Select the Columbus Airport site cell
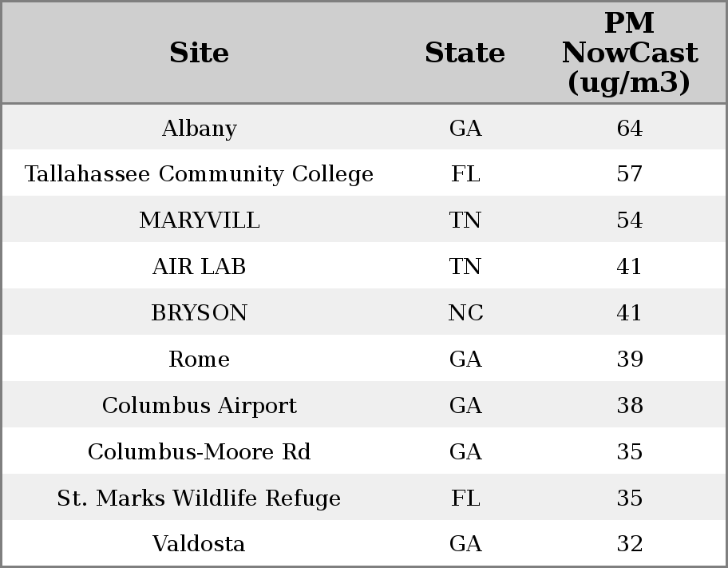 199,405
